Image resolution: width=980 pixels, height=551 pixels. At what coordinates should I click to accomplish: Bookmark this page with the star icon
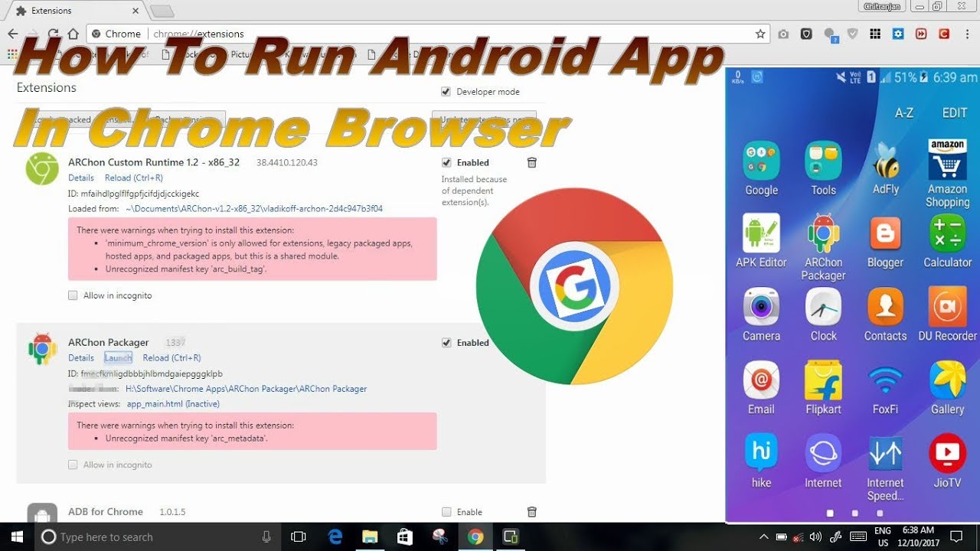pyautogui.click(x=760, y=34)
